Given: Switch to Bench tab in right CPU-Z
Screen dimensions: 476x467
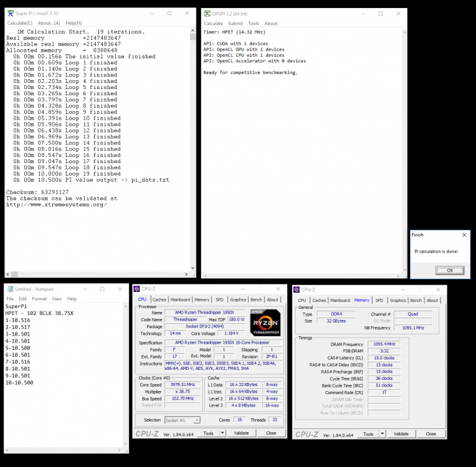Looking at the screenshot, I should tap(416, 300).
